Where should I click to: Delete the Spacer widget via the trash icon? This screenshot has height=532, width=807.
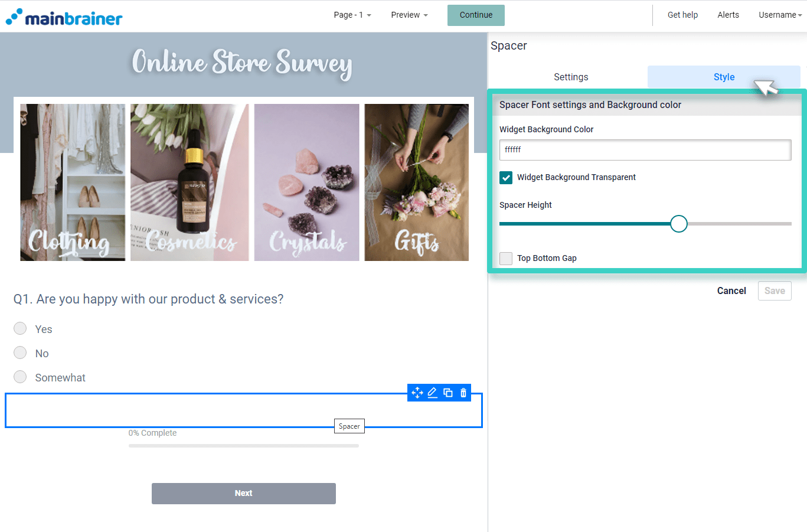point(463,393)
